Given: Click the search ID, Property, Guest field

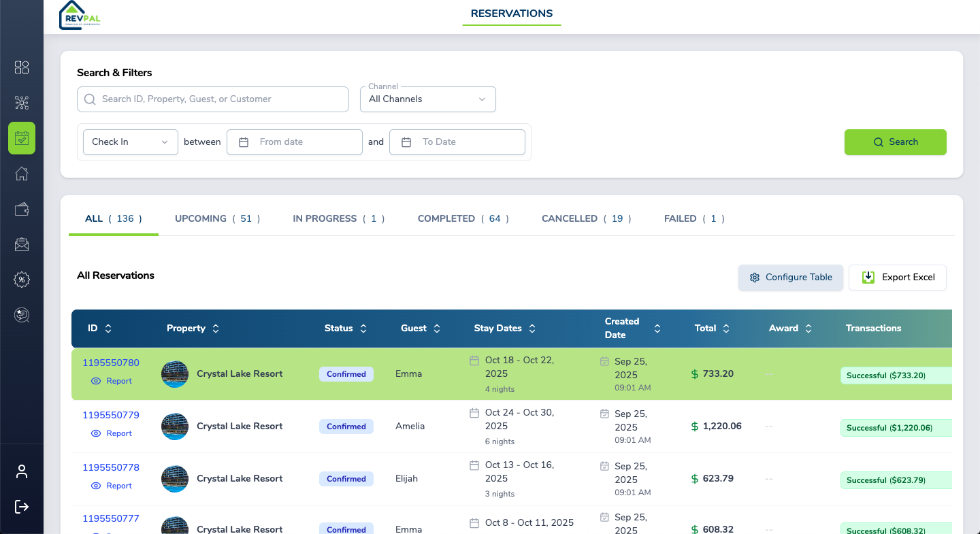Looking at the screenshot, I should pyautogui.click(x=213, y=99).
